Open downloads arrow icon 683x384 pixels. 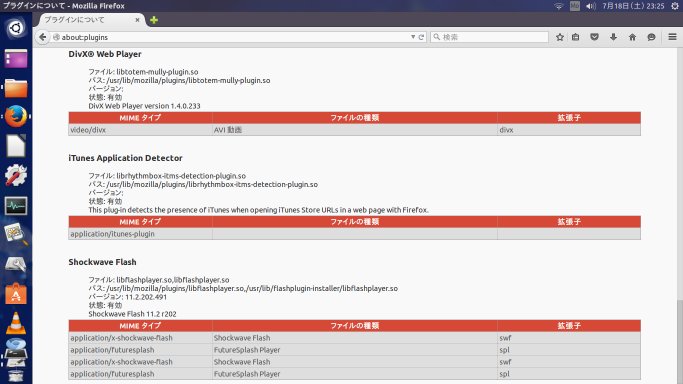(613, 37)
